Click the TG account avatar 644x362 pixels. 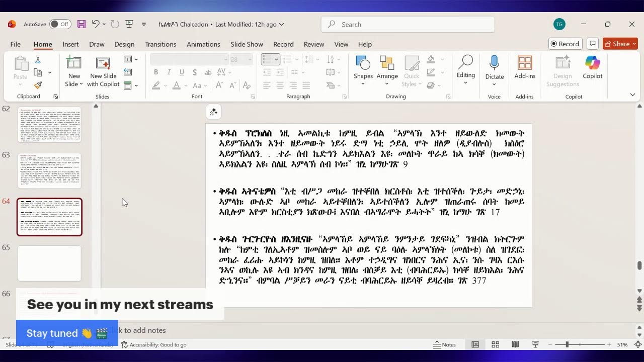coord(559,24)
